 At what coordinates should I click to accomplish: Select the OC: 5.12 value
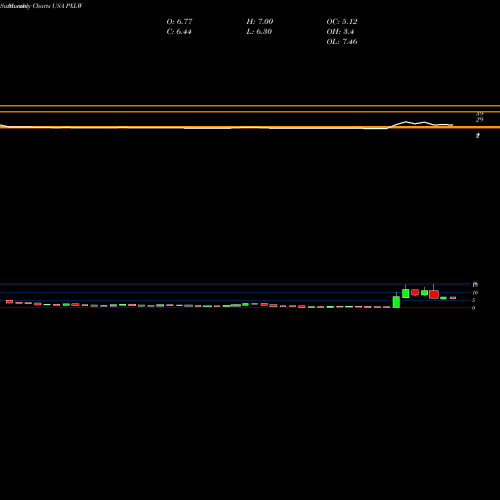click(342, 22)
